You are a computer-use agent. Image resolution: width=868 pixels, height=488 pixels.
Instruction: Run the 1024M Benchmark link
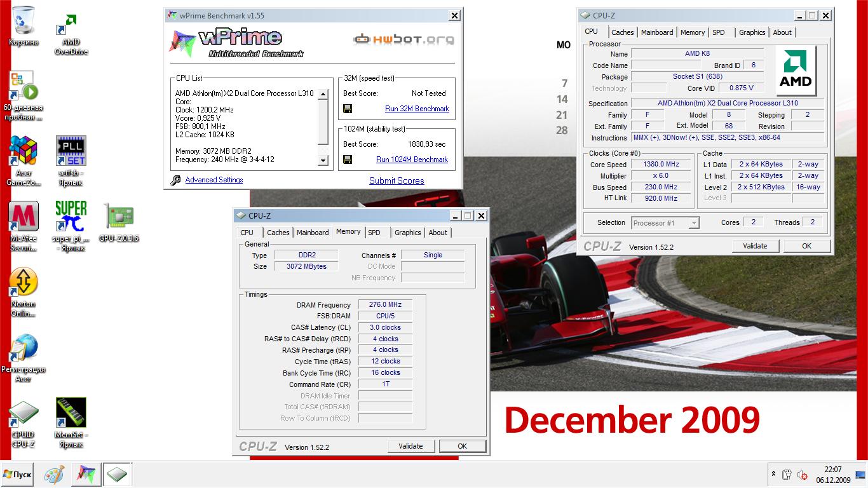(x=412, y=159)
